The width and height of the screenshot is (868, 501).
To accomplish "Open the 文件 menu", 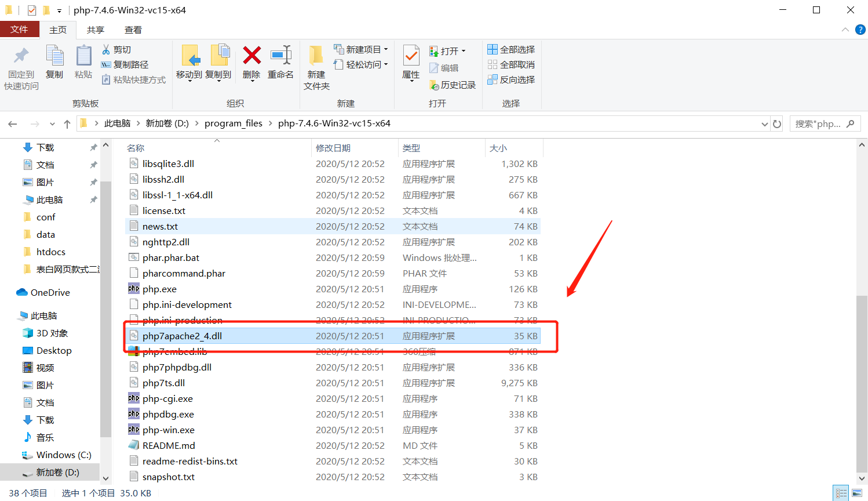I will [20, 30].
